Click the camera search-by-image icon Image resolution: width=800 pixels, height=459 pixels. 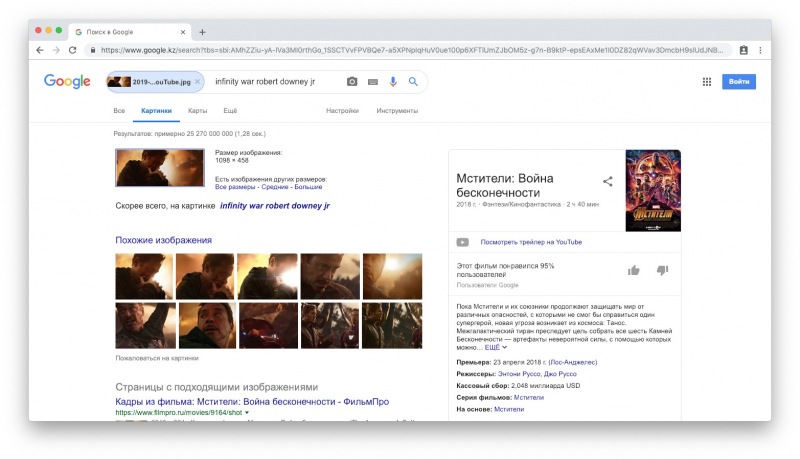pos(352,82)
